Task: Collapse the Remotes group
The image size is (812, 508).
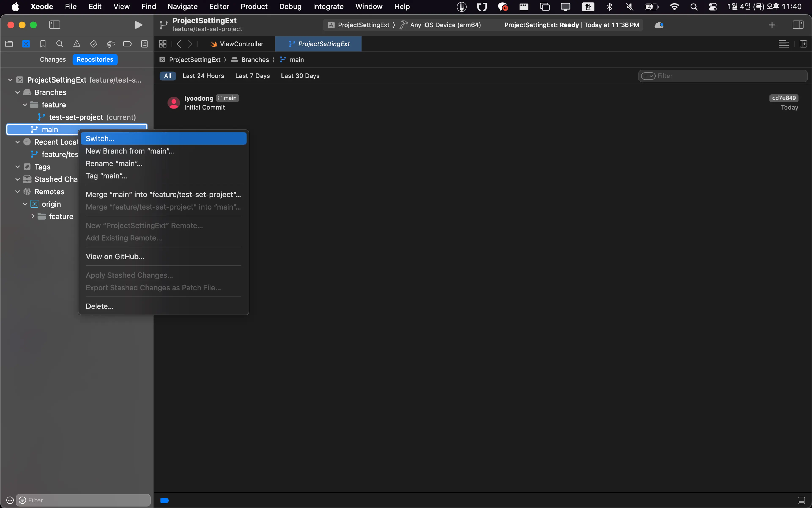Action: (x=18, y=192)
